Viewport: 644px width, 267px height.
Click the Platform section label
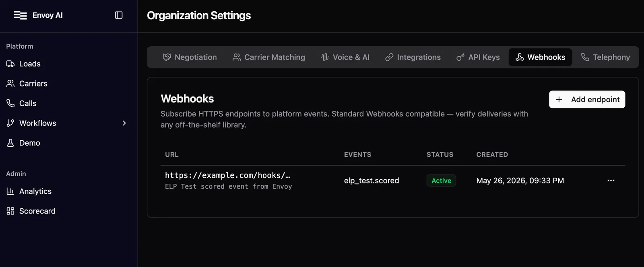click(20, 46)
